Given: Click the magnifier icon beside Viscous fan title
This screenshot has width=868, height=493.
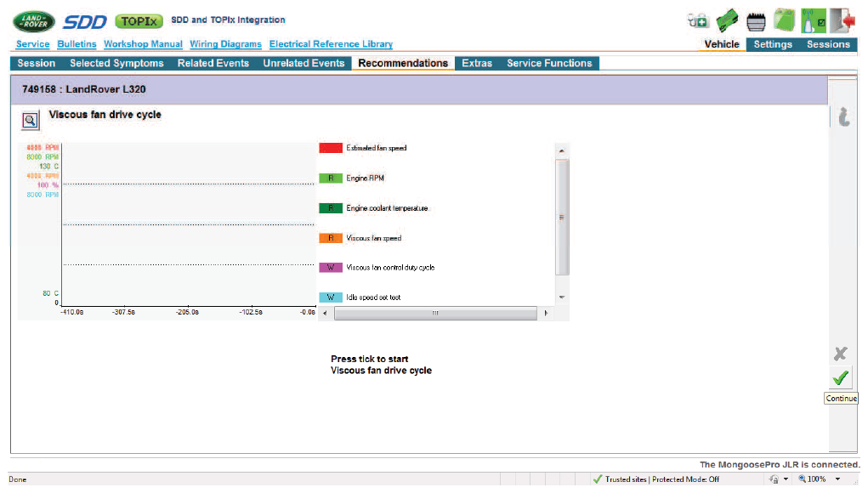Looking at the screenshot, I should pos(31,120).
